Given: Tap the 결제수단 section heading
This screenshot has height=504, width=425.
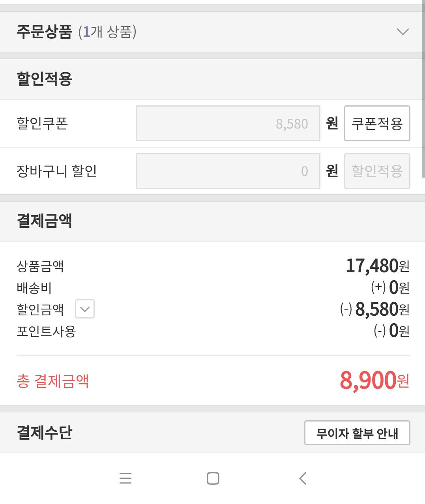Looking at the screenshot, I should (44, 433).
